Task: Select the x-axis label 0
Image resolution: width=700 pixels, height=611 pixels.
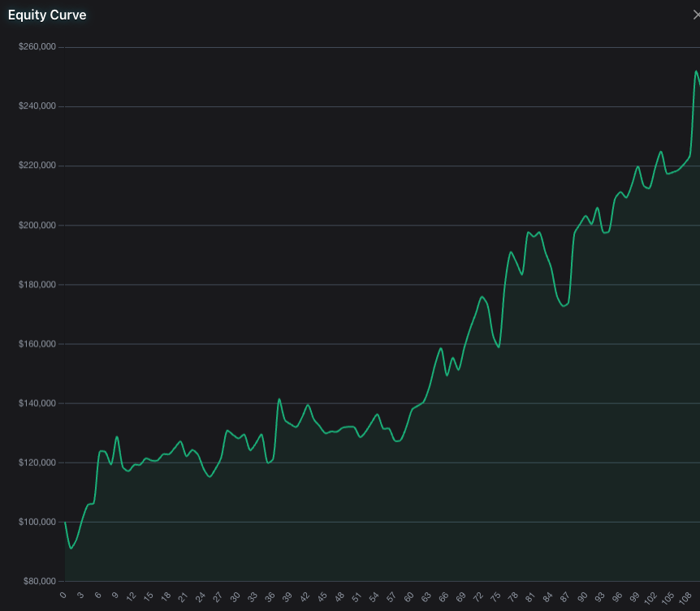Action: tap(63, 595)
